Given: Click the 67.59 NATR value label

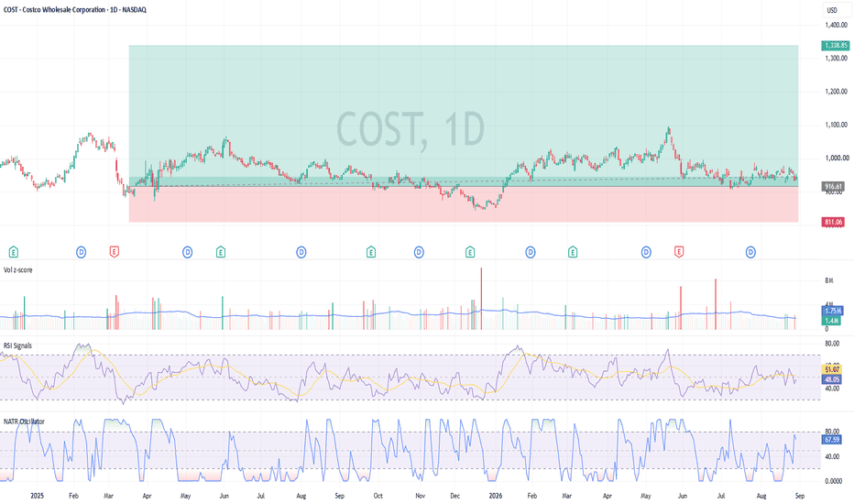Looking at the screenshot, I should pos(832,439).
